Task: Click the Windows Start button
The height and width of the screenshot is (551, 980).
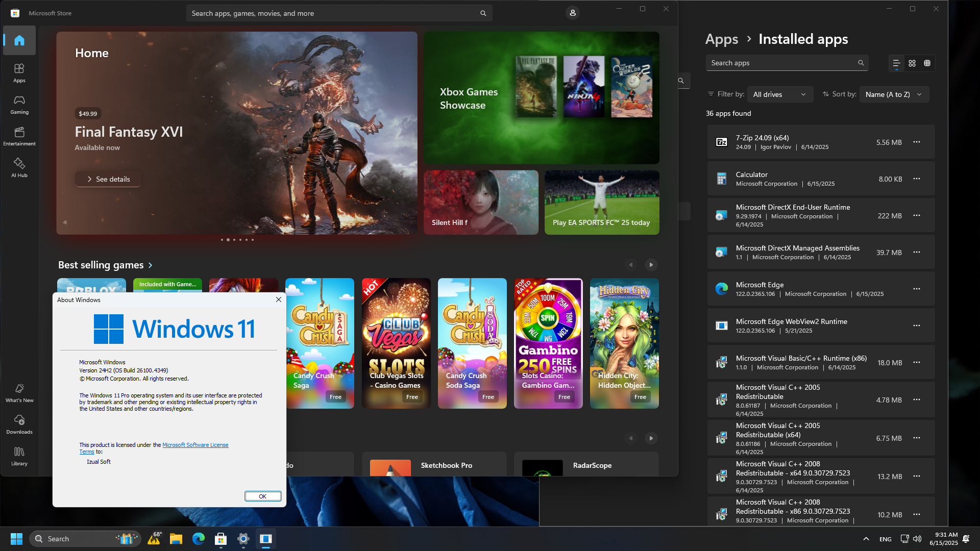Action: tap(16, 539)
